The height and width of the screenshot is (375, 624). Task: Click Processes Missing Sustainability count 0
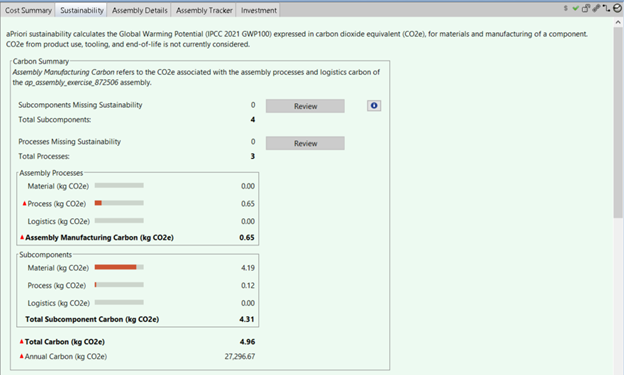pyautogui.click(x=253, y=142)
